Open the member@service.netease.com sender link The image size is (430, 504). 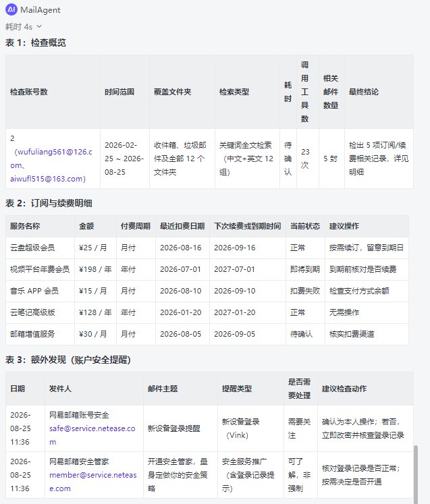pyautogui.click(x=93, y=482)
